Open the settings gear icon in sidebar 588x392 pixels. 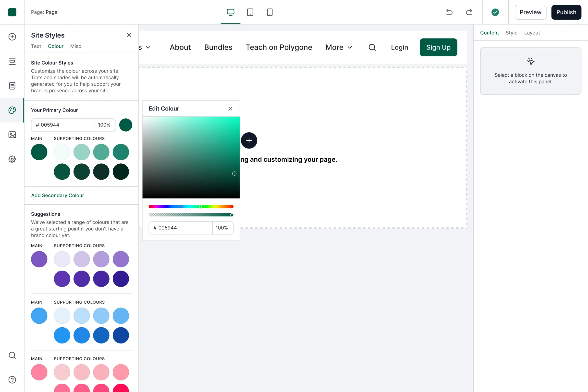point(12,159)
